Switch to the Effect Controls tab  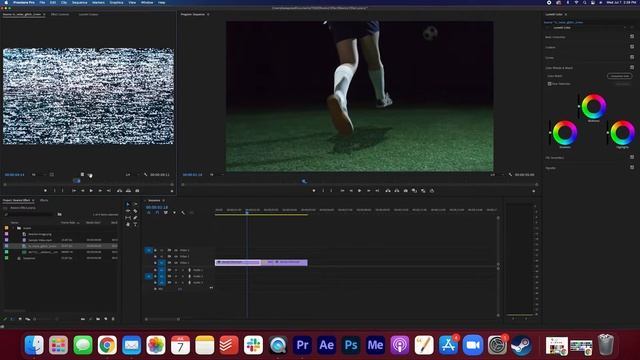click(x=60, y=14)
